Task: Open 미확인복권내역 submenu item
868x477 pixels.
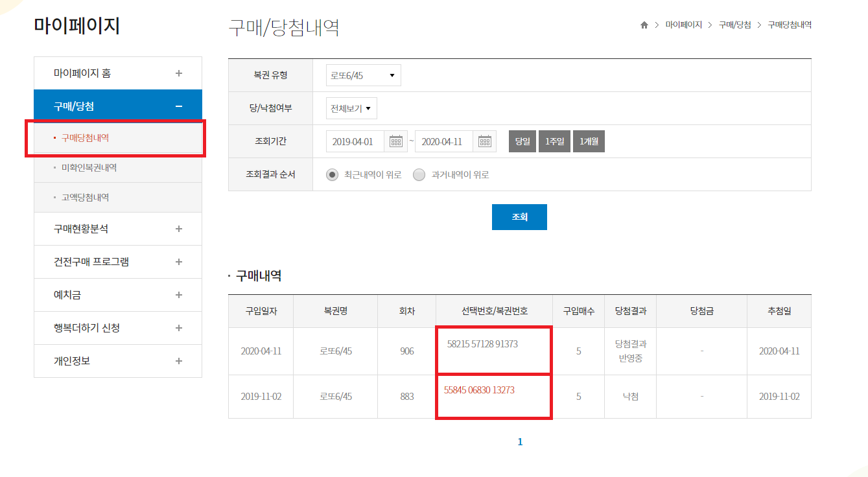Action: point(89,167)
